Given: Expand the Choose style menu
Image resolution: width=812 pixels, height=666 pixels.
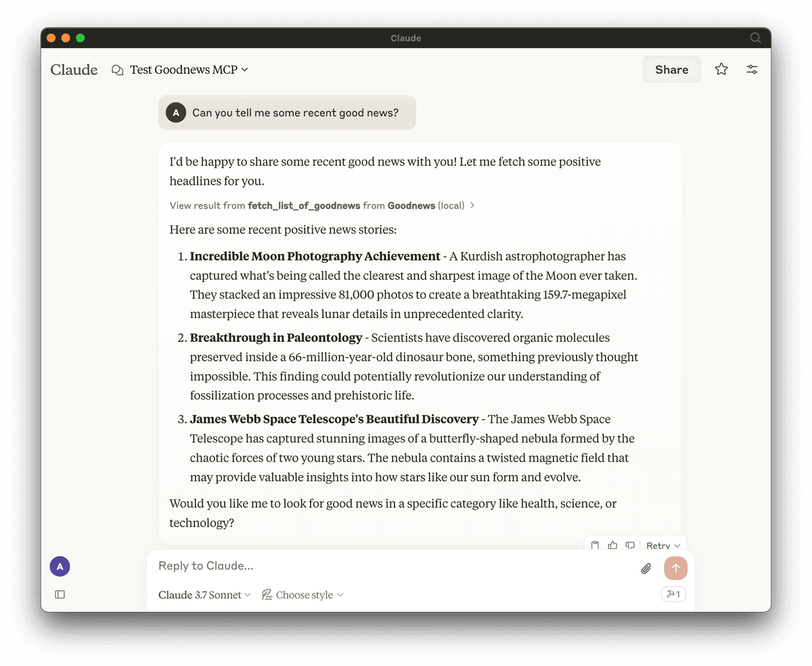Looking at the screenshot, I should [302, 595].
